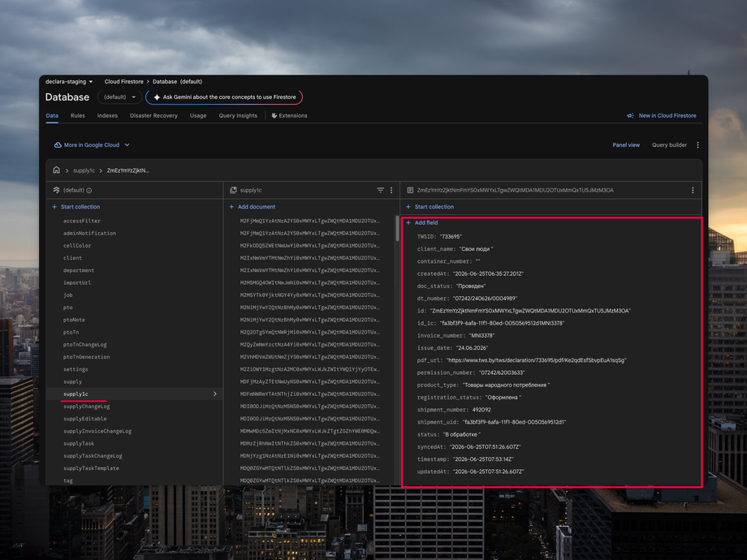The width and height of the screenshot is (747, 560).
Task: Click the issue_date field "24.06.2026"
Action: coord(472,348)
